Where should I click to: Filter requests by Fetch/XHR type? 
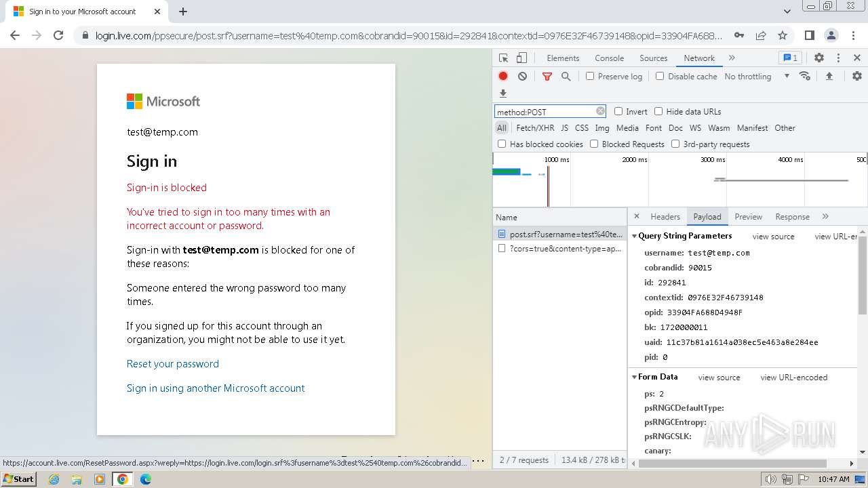tap(535, 127)
